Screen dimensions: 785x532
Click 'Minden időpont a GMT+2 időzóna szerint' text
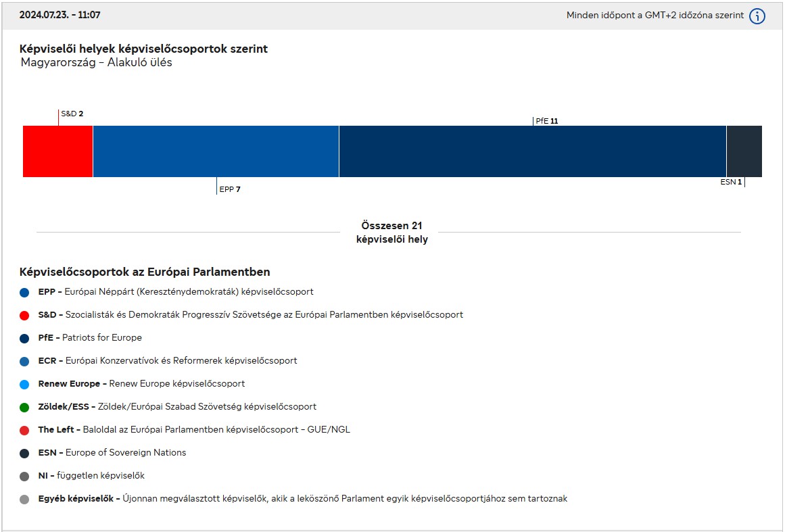pyautogui.click(x=655, y=16)
